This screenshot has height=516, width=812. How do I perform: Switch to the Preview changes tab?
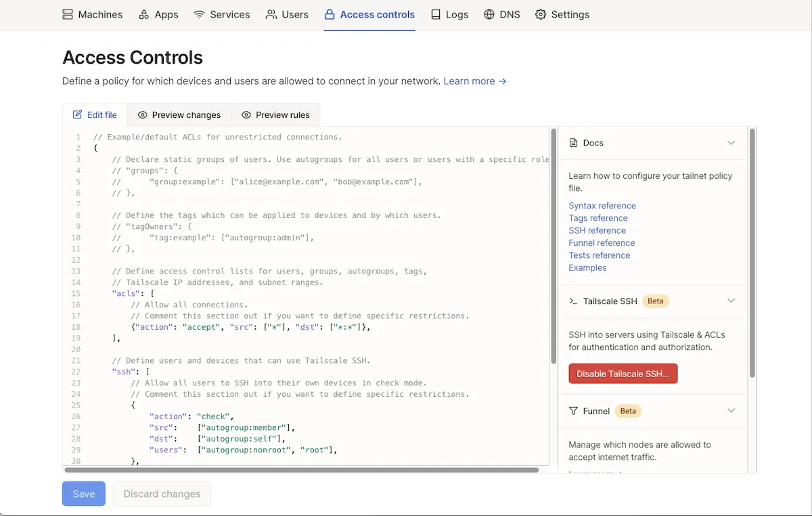179,115
